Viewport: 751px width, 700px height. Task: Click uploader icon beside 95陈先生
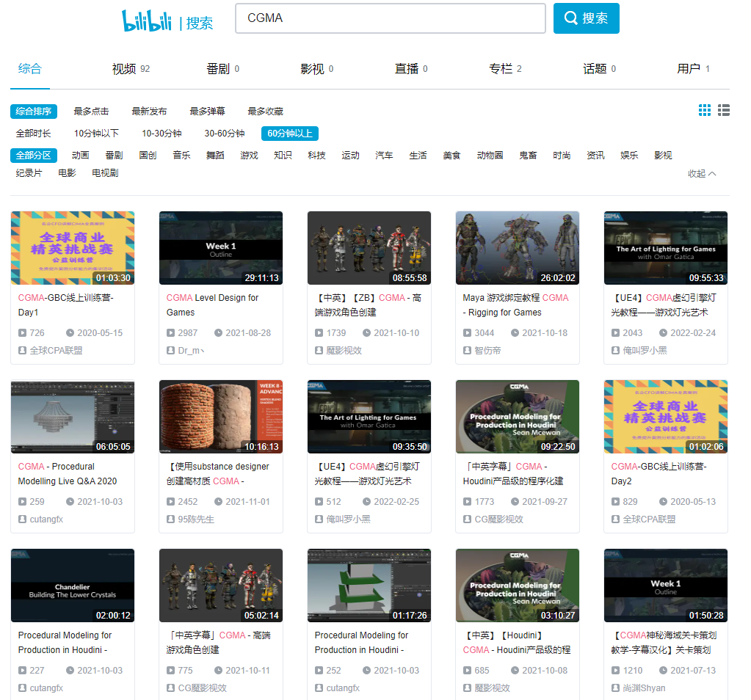[x=170, y=519]
